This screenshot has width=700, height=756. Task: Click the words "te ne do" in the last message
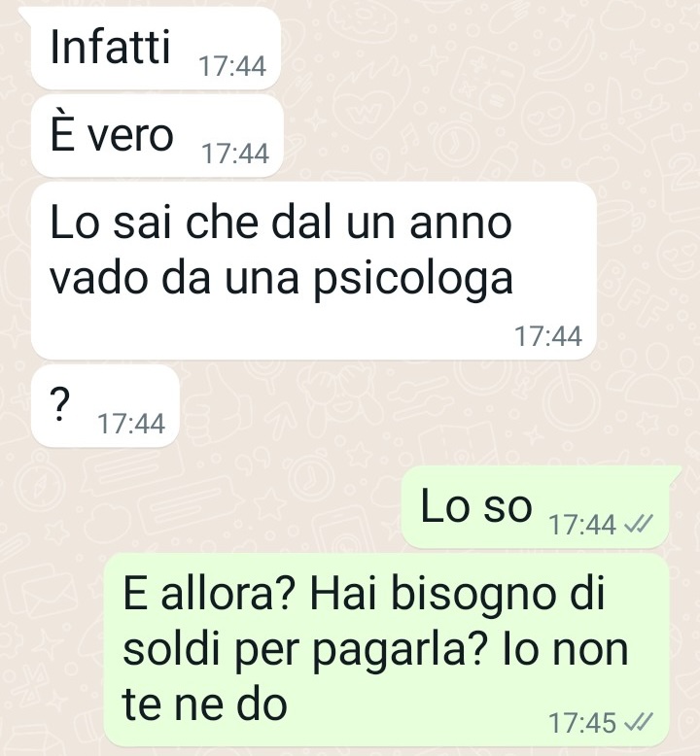(x=204, y=704)
